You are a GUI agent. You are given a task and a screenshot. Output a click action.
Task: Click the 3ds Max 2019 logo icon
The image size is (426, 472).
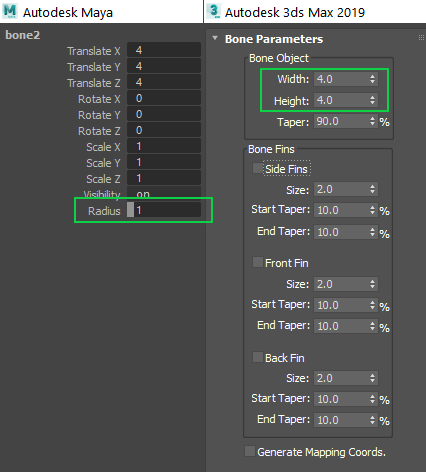pos(214,11)
